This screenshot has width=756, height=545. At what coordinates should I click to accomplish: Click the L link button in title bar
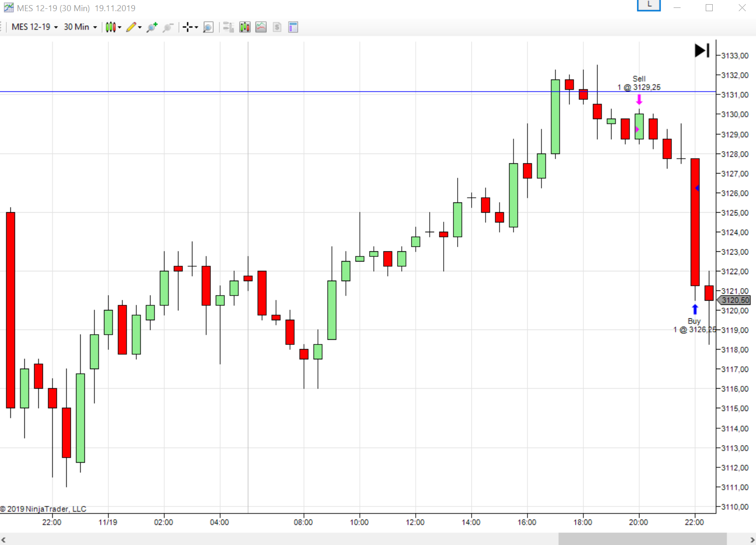pos(649,5)
